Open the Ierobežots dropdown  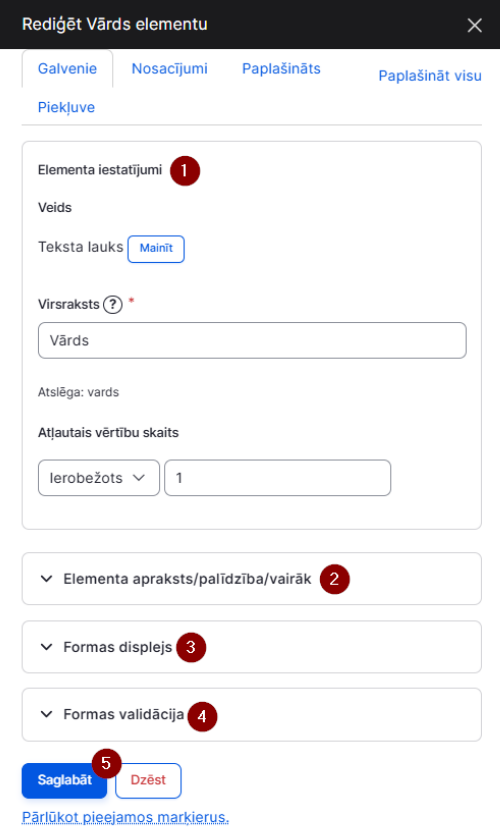pyautogui.click(x=99, y=478)
